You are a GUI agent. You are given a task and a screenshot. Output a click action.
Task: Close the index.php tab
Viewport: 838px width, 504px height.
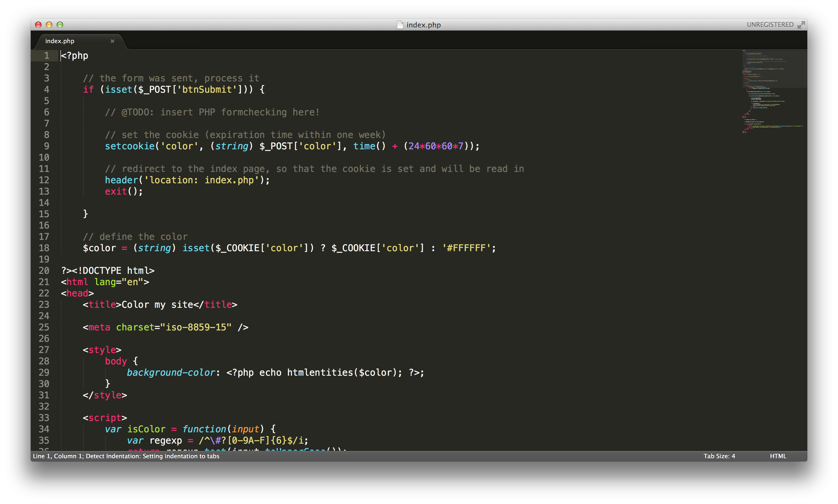[x=112, y=41]
